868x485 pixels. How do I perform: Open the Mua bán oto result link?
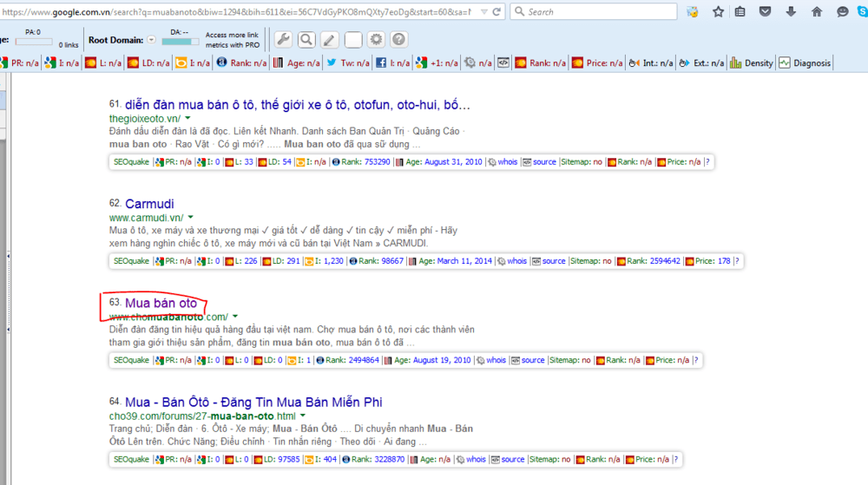(x=161, y=303)
